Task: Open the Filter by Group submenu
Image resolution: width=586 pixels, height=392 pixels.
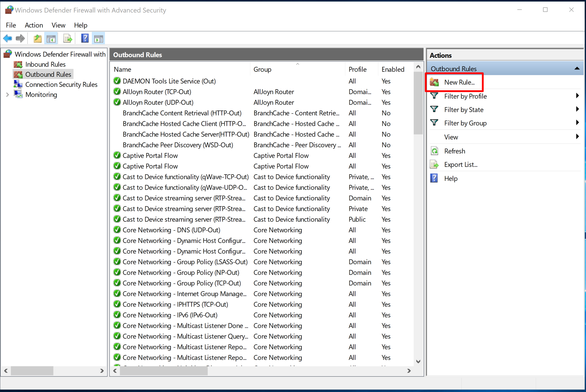Action: [x=465, y=123]
